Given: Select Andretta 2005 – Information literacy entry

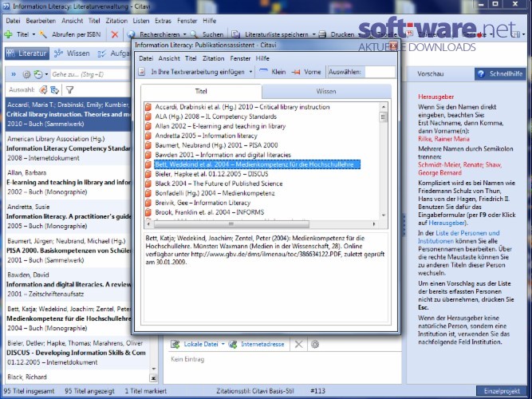Looking at the screenshot, I should tap(207, 136).
